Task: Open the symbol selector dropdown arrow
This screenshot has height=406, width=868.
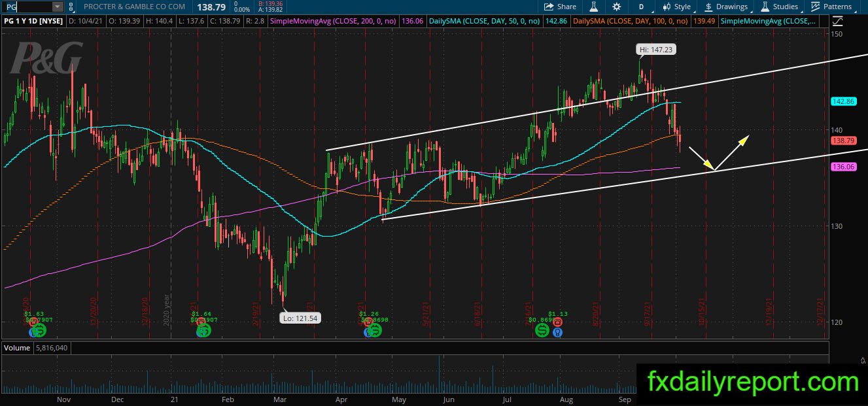Action: 58,7
